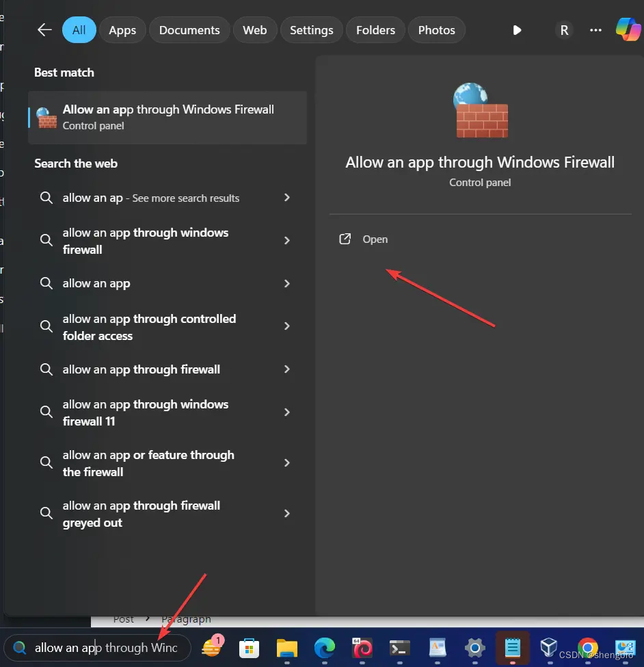Click search icon beside 'firewall greyed out' suggestion
The width and height of the screenshot is (644, 667).
tap(46, 513)
